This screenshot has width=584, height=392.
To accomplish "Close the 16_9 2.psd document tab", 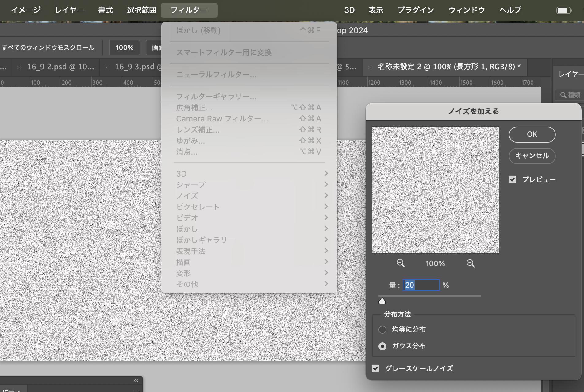I will pyautogui.click(x=19, y=67).
